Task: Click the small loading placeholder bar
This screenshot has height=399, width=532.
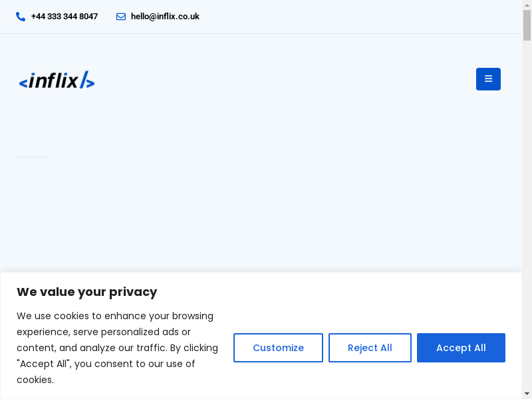Action: 33,157
